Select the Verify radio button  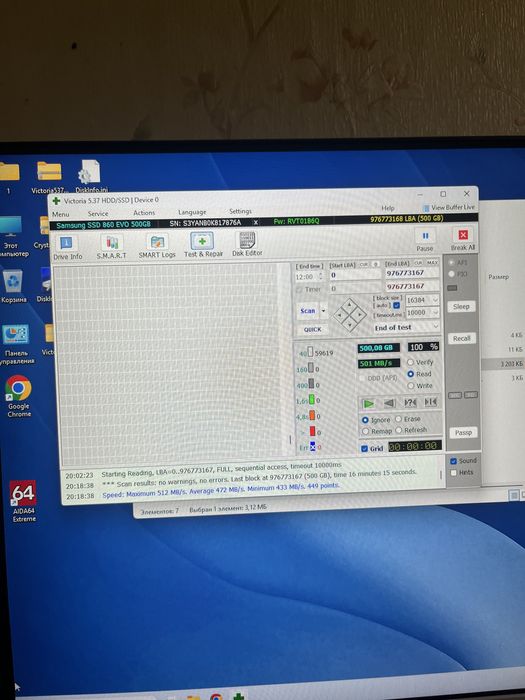410,362
